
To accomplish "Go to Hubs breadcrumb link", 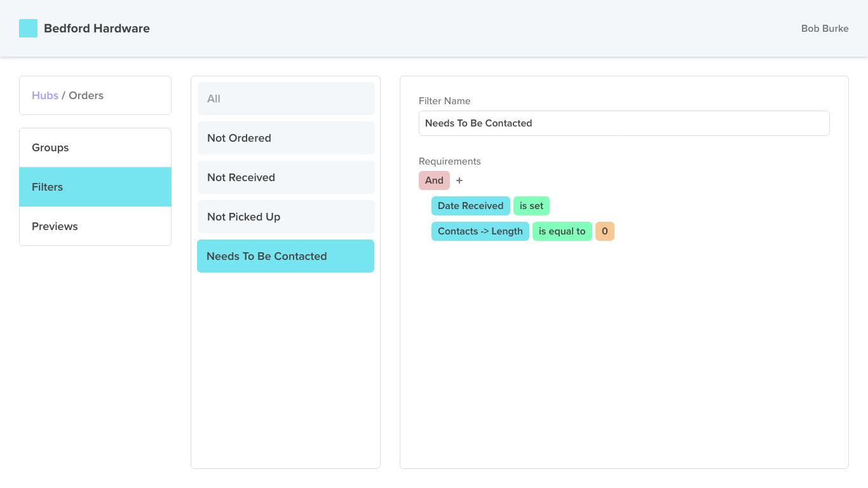I will tap(44, 95).
